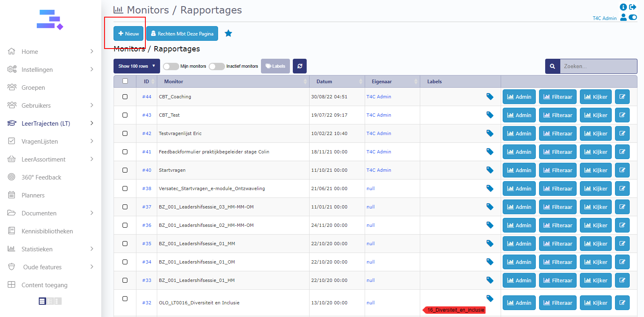The width and height of the screenshot is (644, 317).
Task: Click the info icon at top right
Action: pos(623,7)
